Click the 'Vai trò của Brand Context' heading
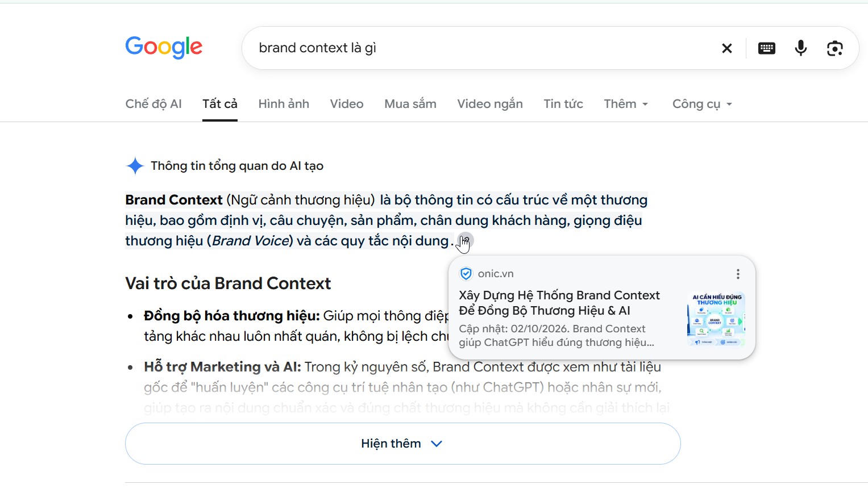868x493 pixels. 228,283
